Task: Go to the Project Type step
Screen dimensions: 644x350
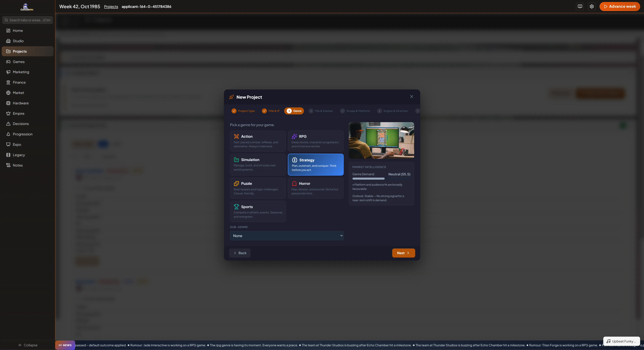Action: [x=243, y=111]
